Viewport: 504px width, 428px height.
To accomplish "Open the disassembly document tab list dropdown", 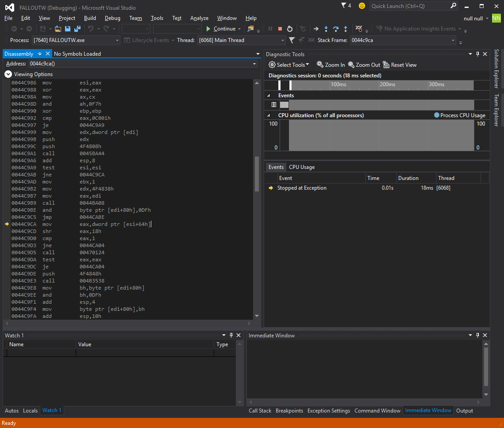I will 258,54.
